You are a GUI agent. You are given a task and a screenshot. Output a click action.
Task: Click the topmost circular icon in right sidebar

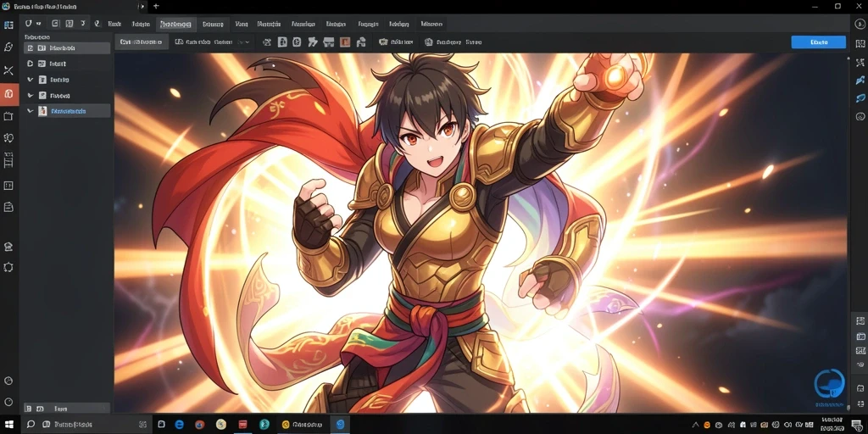860,23
